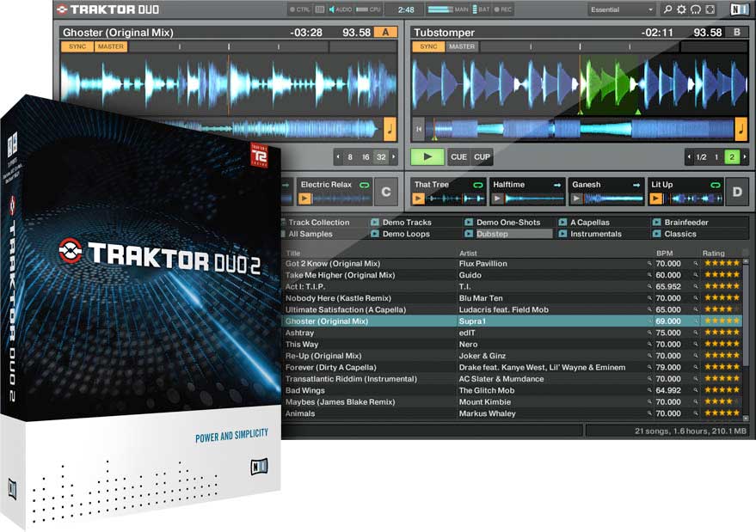The image size is (756, 532).
Task: Click the Deck A phase meter bar
Action: point(262,46)
